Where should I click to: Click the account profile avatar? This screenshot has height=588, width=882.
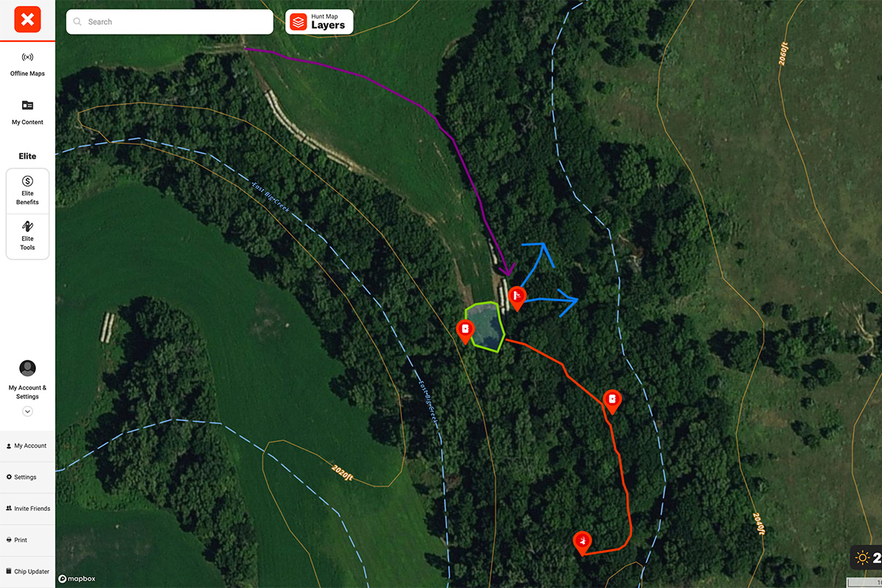[x=27, y=368]
